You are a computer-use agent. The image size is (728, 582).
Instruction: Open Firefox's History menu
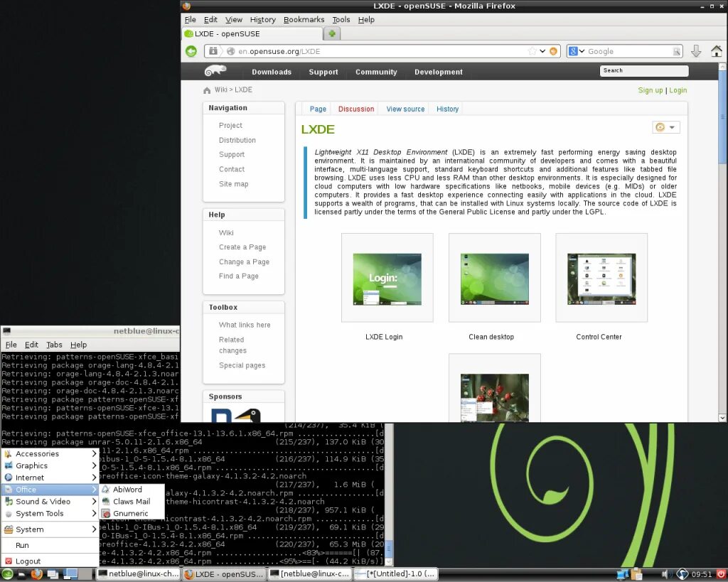point(263,19)
